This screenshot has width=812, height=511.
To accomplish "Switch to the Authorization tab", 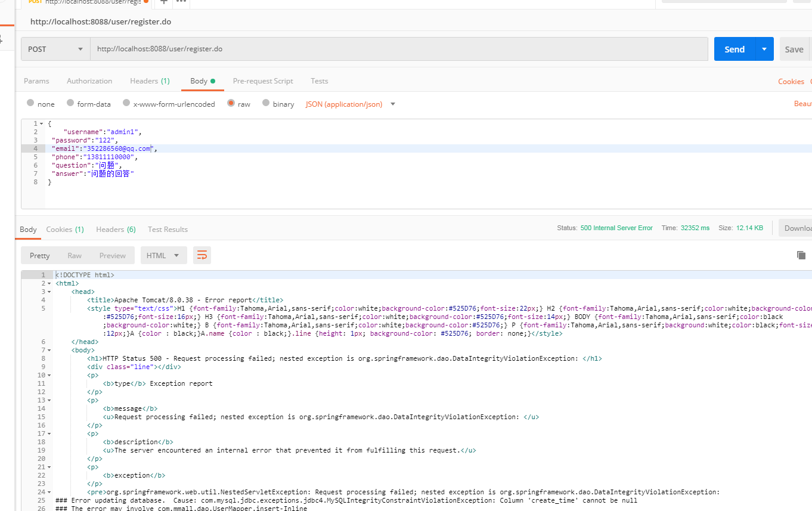I will coord(89,81).
